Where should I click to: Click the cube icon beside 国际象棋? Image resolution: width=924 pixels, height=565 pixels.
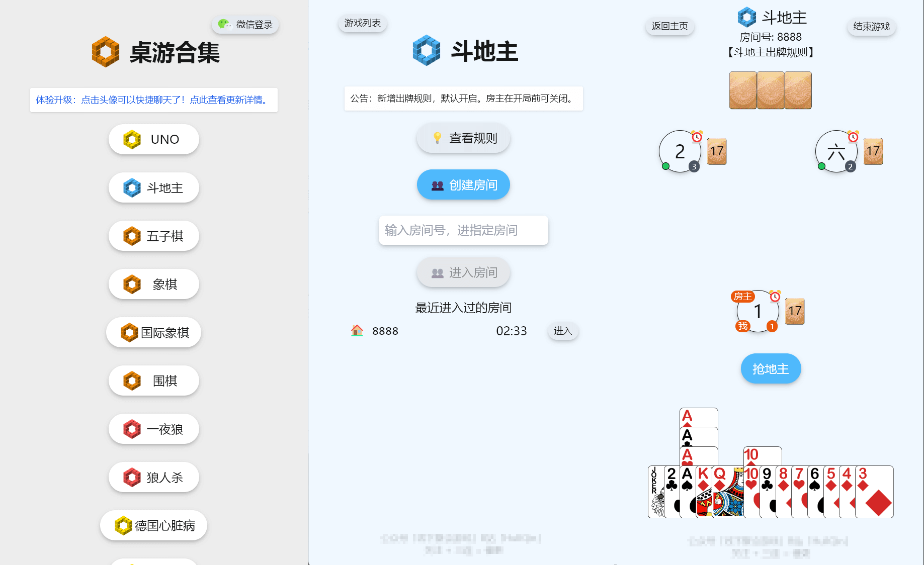coord(129,332)
